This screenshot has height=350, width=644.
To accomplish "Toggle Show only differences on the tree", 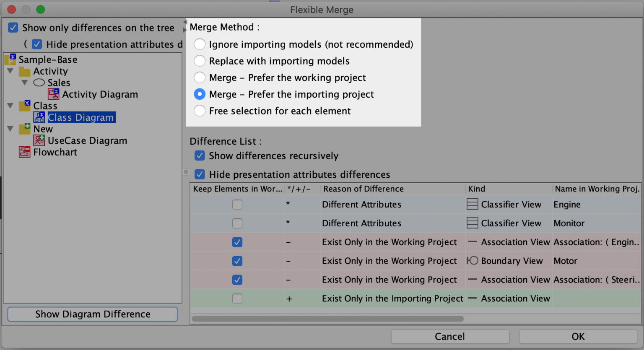I will point(13,28).
